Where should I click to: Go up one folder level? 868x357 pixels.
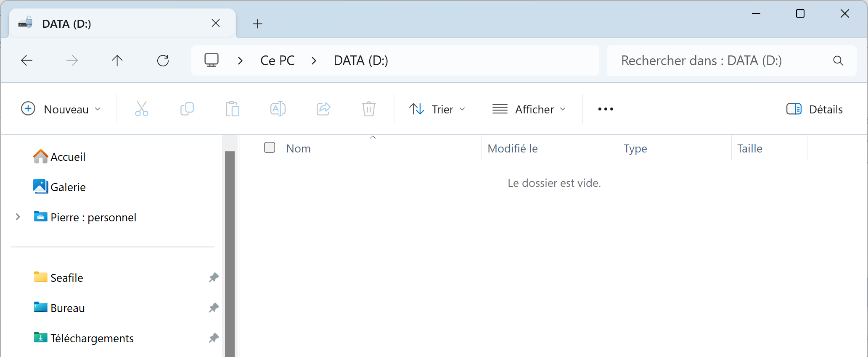[x=117, y=60]
